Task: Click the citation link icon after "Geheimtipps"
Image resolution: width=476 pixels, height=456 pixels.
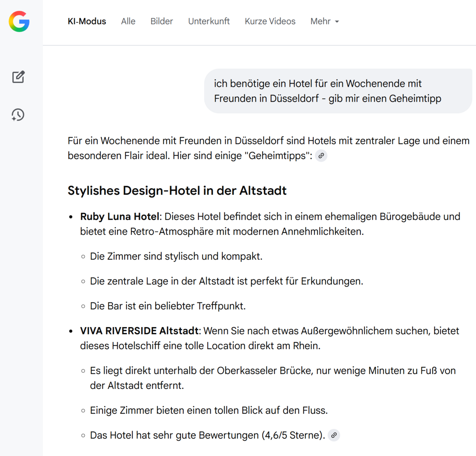Action: [321, 156]
